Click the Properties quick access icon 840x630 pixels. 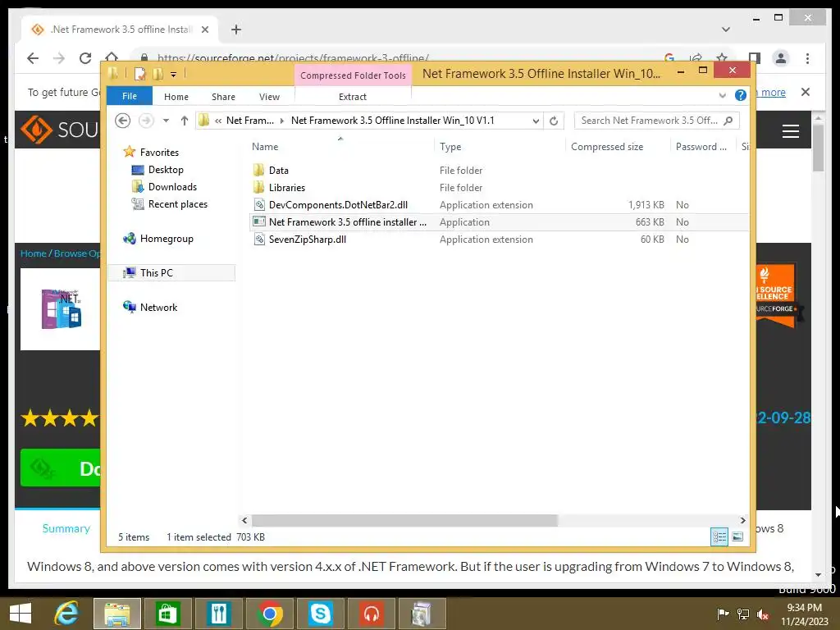139,74
